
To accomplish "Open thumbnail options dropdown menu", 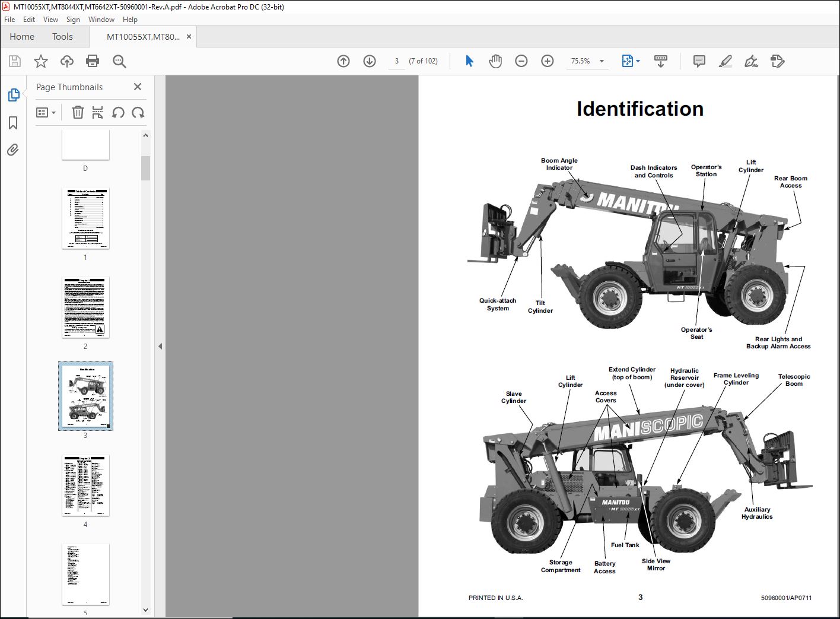I will (x=46, y=112).
